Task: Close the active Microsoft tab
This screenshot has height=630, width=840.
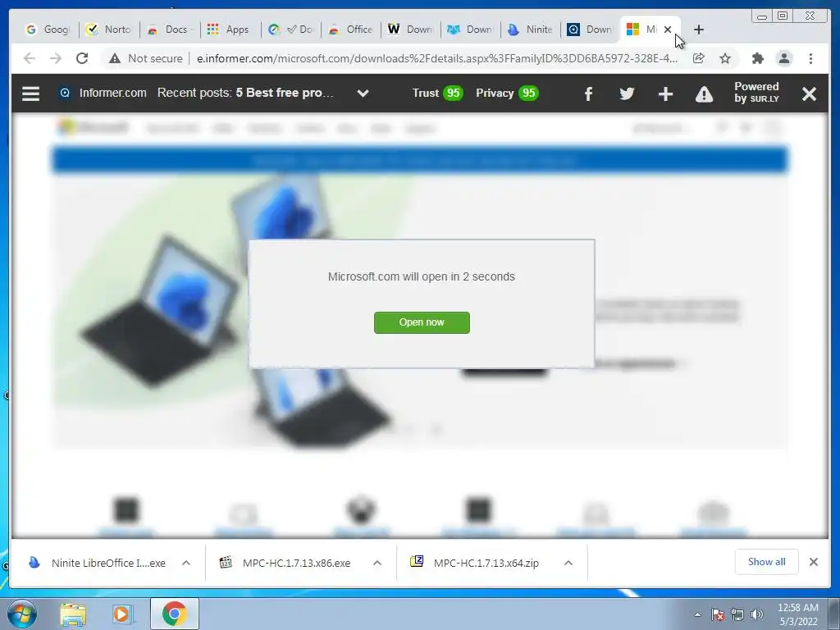Action: 668,30
